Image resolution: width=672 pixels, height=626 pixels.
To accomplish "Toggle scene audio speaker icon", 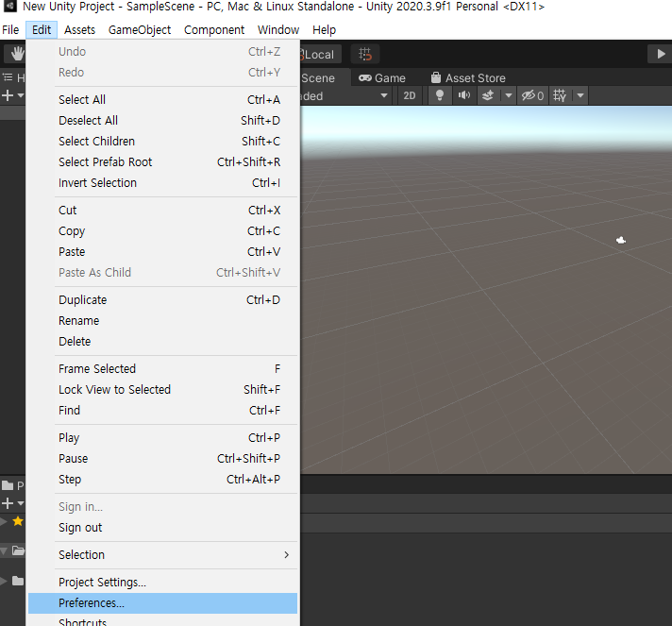I will tap(463, 95).
